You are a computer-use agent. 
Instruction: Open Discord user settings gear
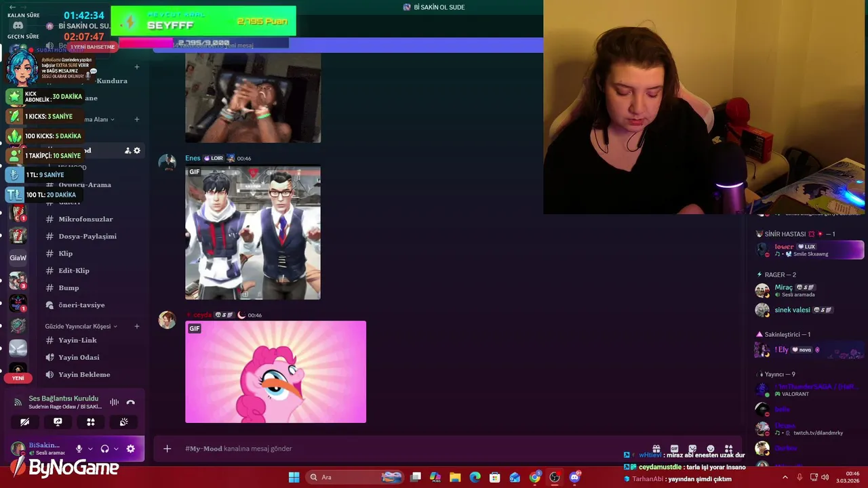click(131, 449)
